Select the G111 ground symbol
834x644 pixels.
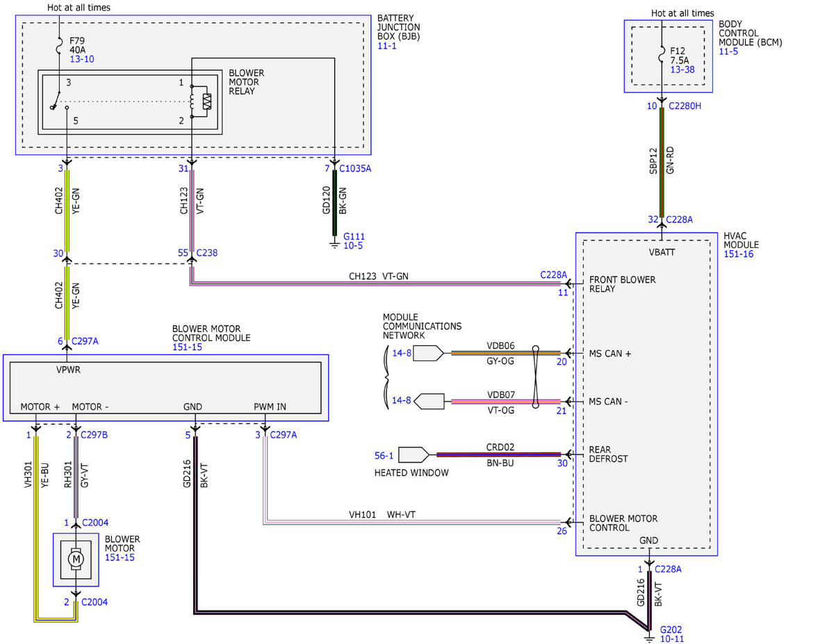pyautogui.click(x=334, y=243)
